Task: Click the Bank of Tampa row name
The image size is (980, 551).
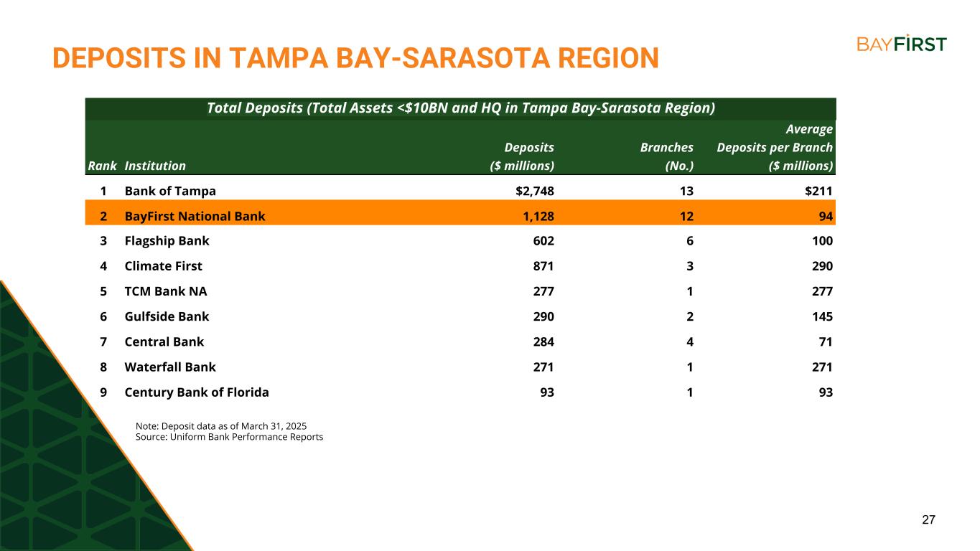Action: [170, 191]
